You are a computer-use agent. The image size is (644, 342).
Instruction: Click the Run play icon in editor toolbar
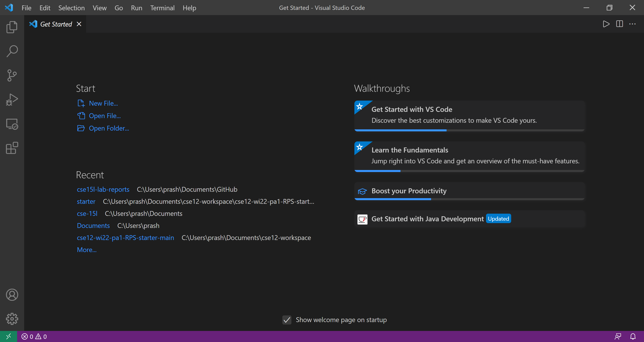pos(606,24)
